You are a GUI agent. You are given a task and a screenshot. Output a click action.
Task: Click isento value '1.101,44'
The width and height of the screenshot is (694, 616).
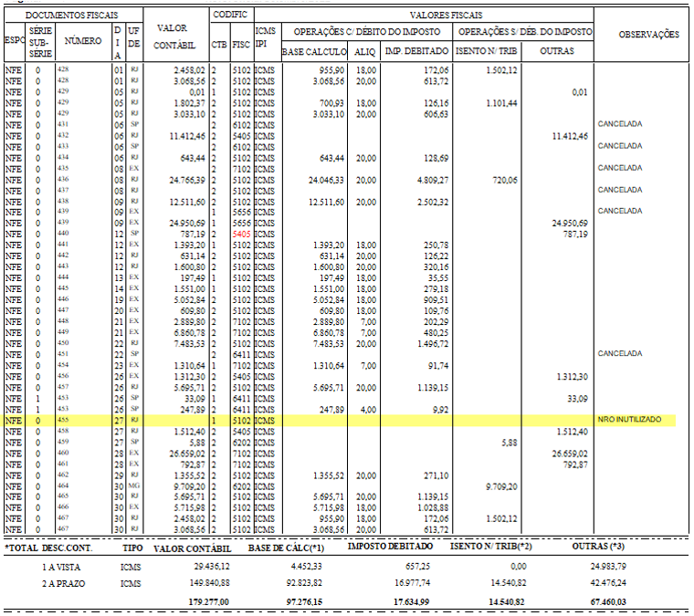(501, 103)
